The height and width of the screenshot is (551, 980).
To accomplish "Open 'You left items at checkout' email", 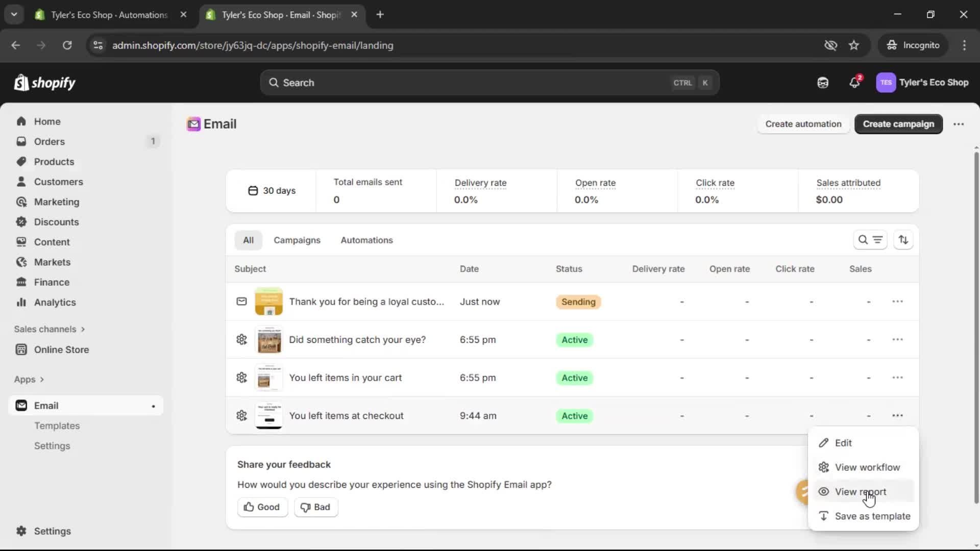I will point(347,416).
